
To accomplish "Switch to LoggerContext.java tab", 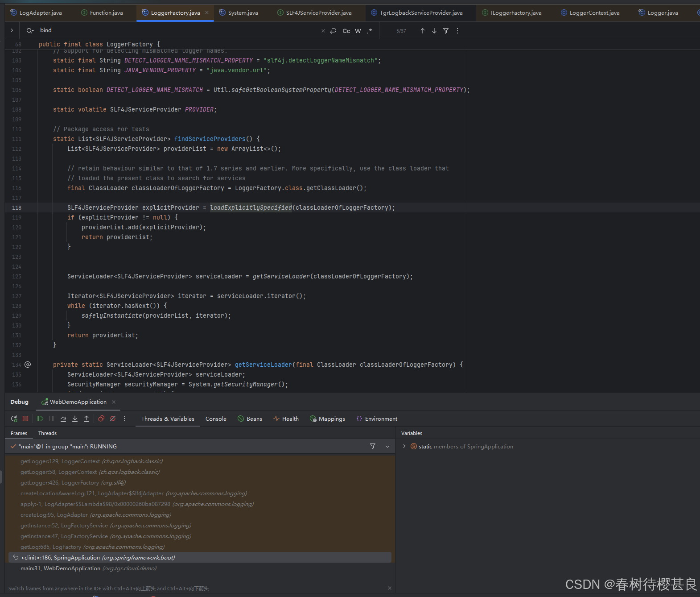I will (x=590, y=13).
